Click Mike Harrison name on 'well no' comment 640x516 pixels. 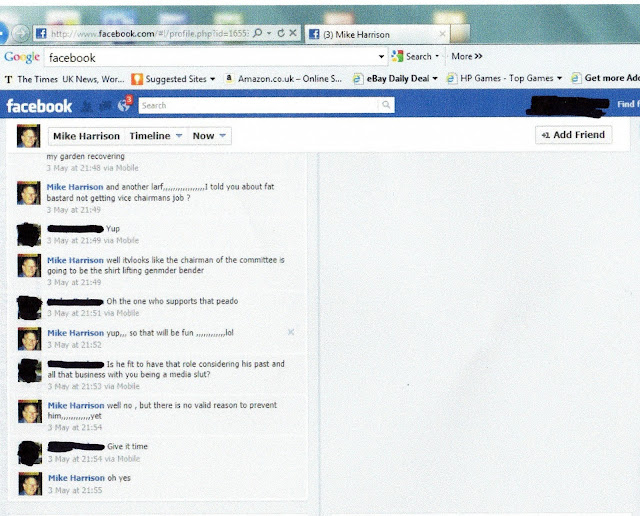click(x=76, y=405)
